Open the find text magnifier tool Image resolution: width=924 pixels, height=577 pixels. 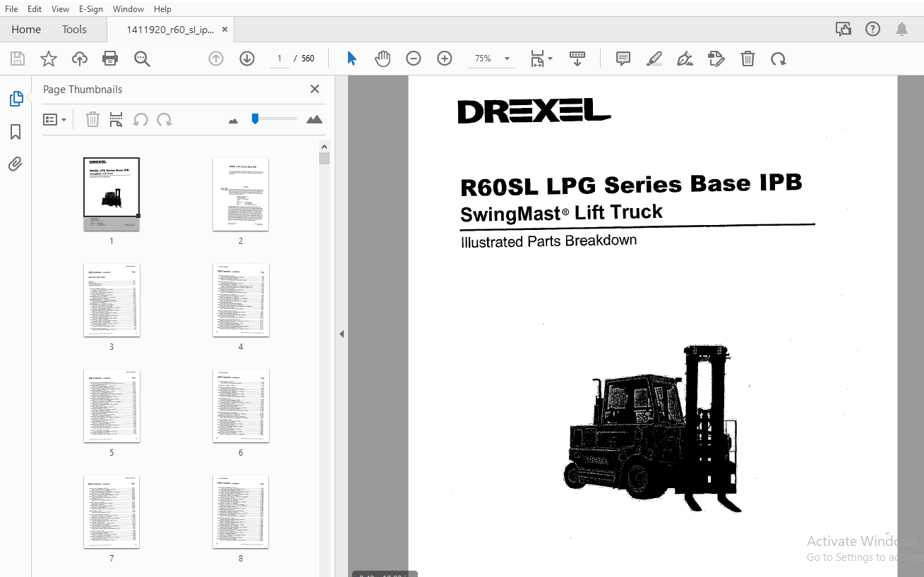[142, 59]
